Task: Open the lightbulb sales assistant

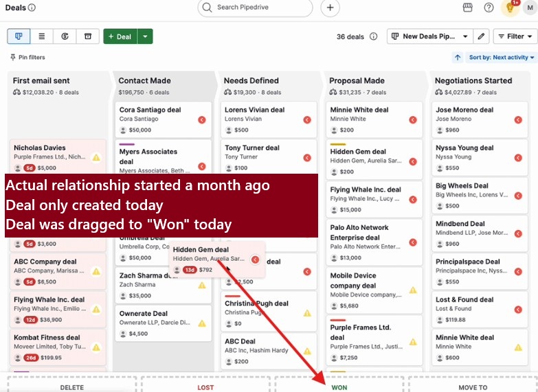Action: coord(510,8)
